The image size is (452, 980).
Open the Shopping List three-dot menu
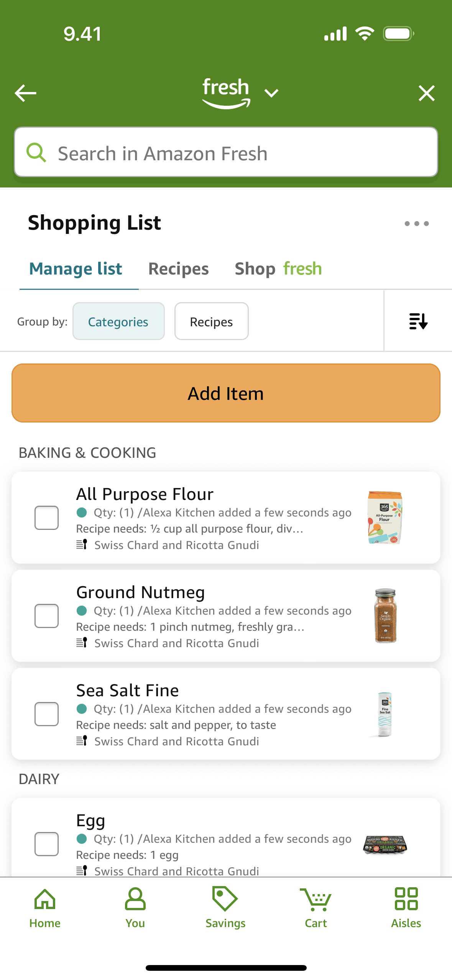click(x=416, y=224)
